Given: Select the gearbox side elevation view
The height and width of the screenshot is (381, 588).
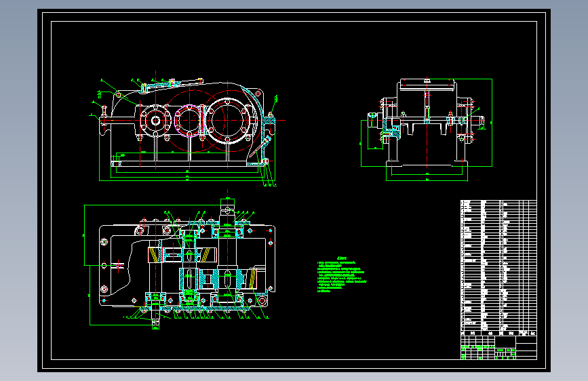Looking at the screenshot, I should [x=427, y=129].
